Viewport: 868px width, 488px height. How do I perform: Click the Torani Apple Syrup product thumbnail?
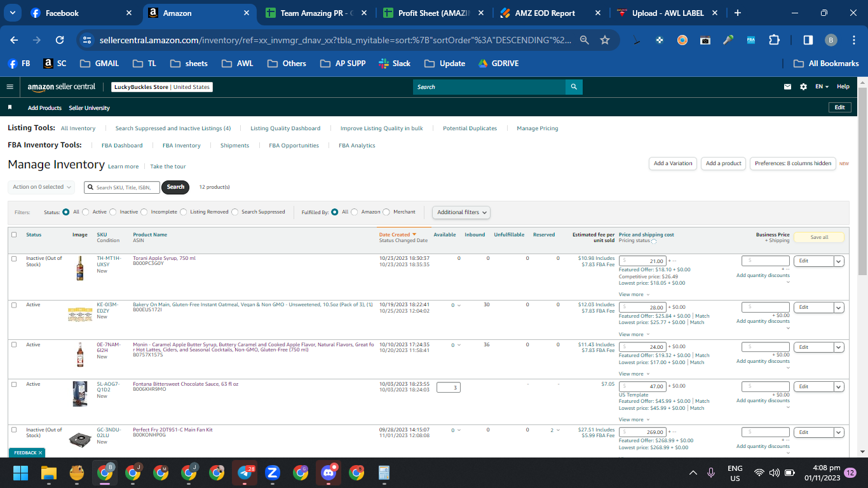point(80,268)
